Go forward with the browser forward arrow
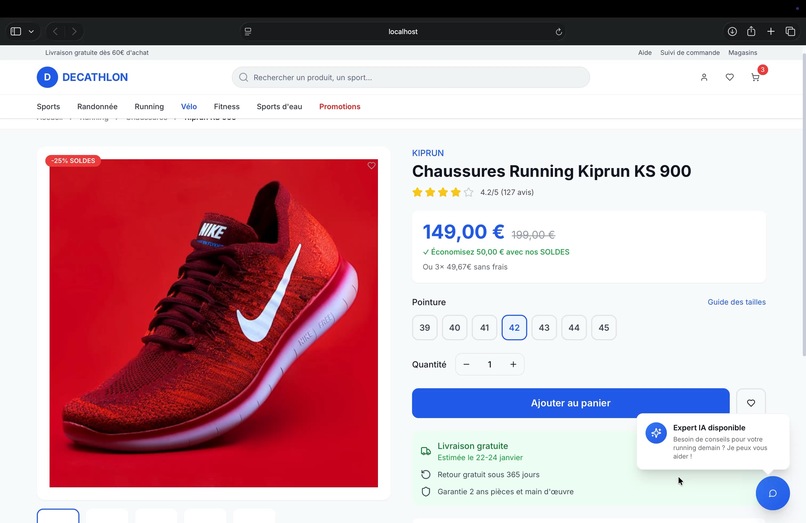This screenshot has width=806, height=523. [74, 31]
